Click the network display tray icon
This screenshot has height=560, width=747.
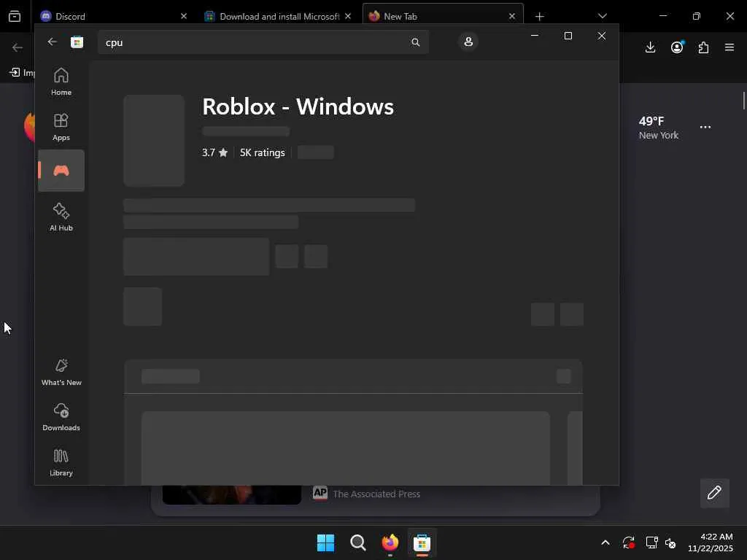coord(651,542)
